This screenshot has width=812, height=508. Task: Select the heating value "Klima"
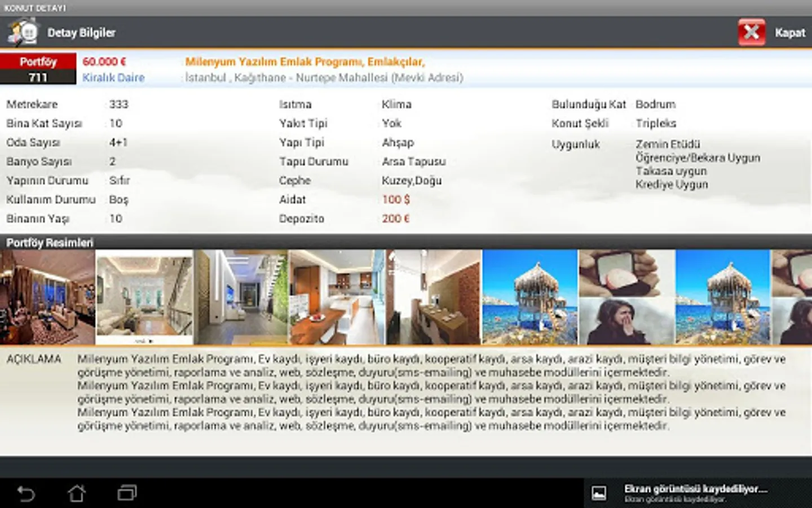click(396, 104)
